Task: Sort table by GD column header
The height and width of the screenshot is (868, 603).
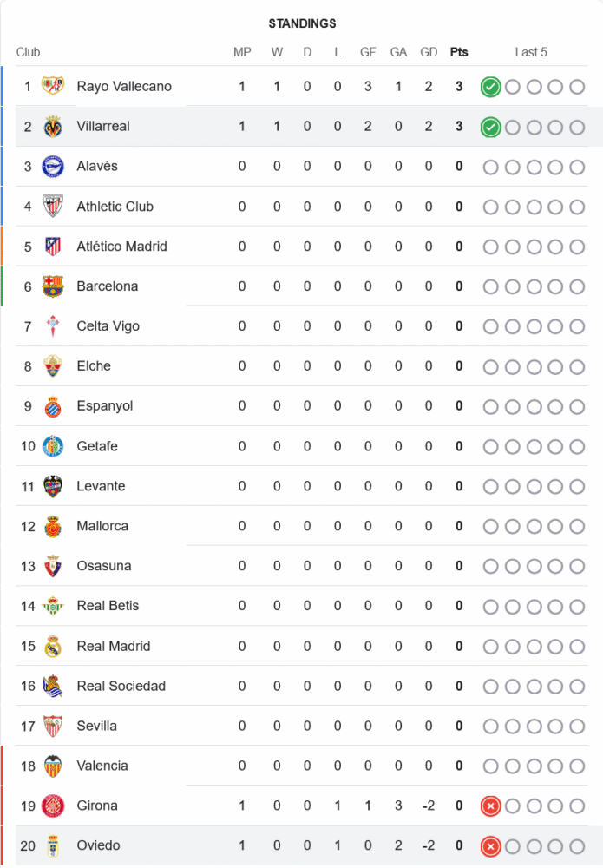Action: coord(429,52)
